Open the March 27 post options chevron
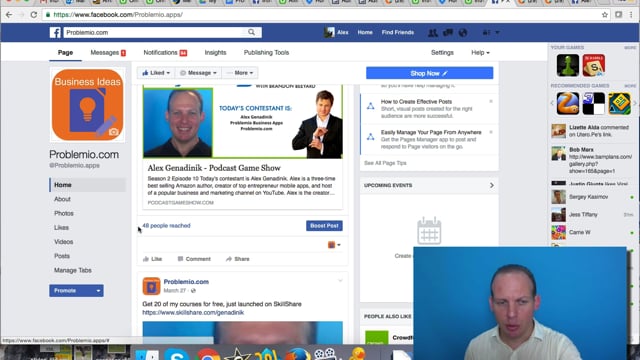 tap(340, 281)
